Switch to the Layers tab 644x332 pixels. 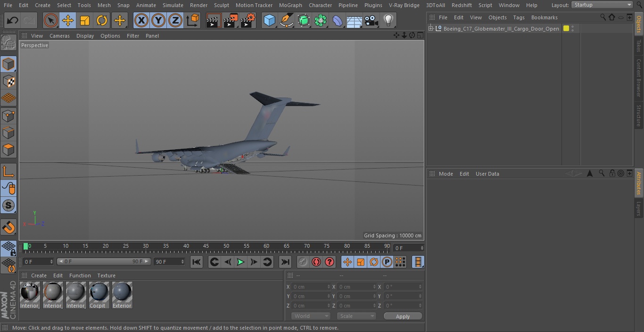click(x=639, y=209)
